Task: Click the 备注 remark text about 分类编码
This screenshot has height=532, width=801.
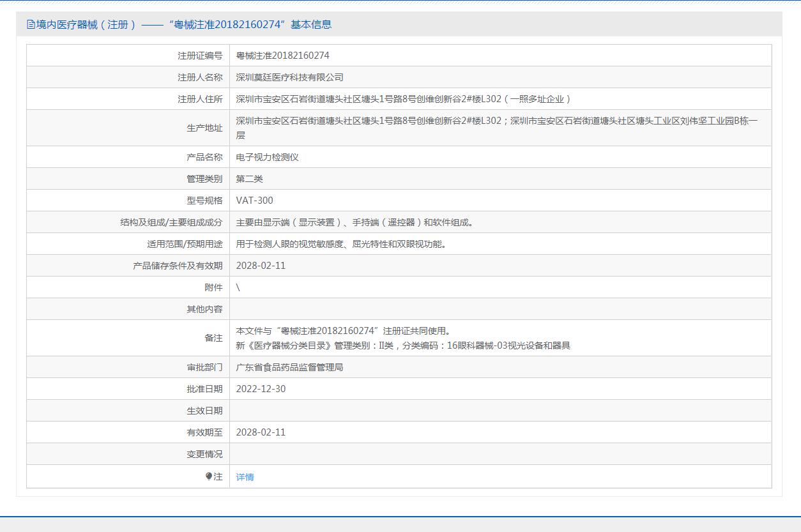Action: point(402,346)
